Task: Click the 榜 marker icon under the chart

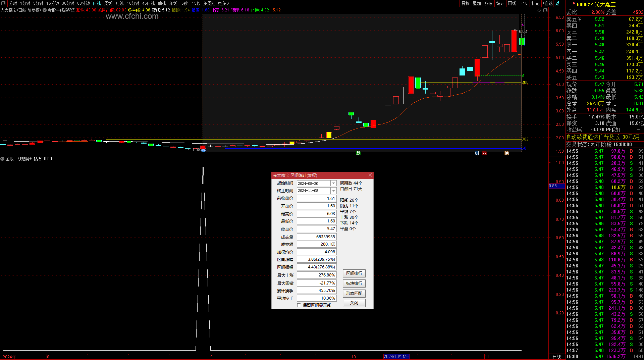Action: (507, 153)
